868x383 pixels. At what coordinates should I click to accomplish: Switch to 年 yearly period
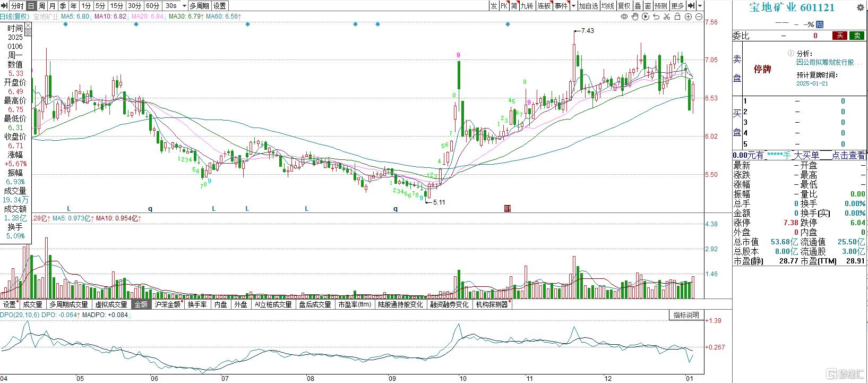[73, 6]
